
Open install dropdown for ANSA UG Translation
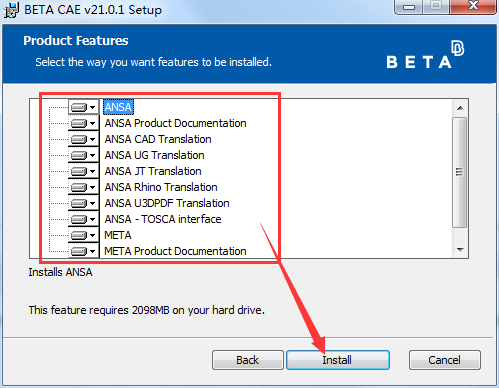coord(84,155)
